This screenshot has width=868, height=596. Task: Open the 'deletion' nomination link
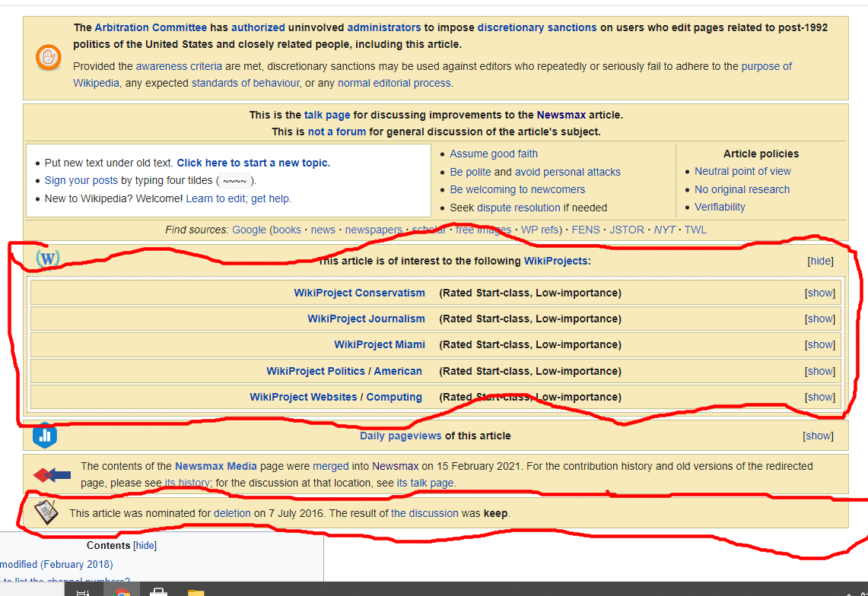point(233,514)
